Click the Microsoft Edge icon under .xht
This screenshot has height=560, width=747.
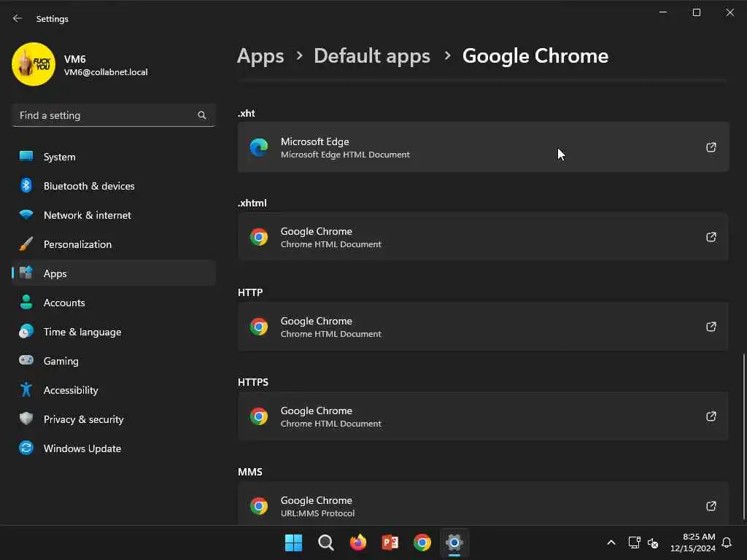pos(259,147)
